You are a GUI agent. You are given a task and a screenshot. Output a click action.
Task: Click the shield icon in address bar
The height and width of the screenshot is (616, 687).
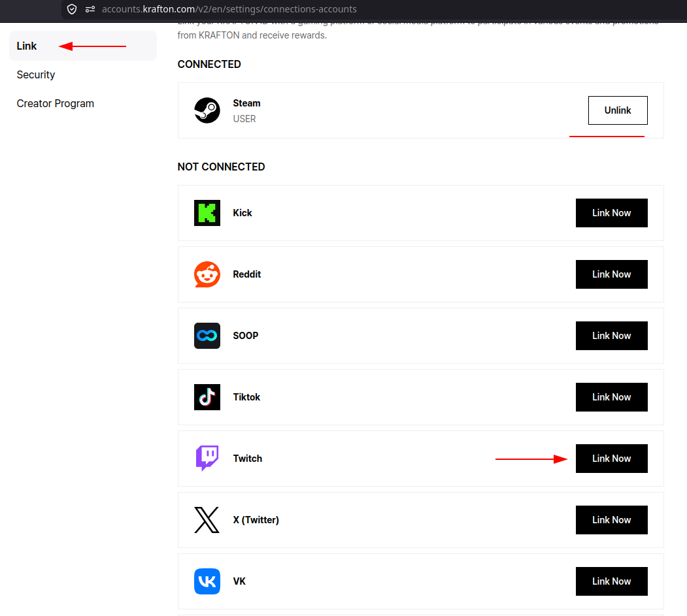coord(72,9)
